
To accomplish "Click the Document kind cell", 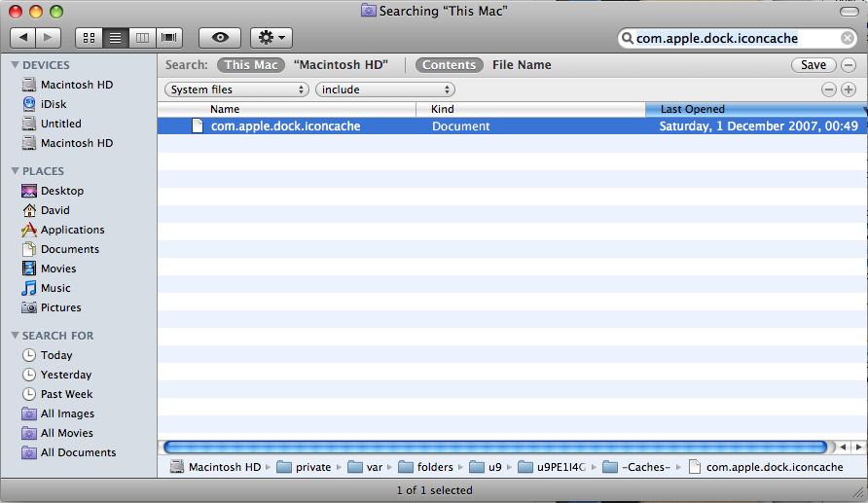I will click(x=460, y=126).
